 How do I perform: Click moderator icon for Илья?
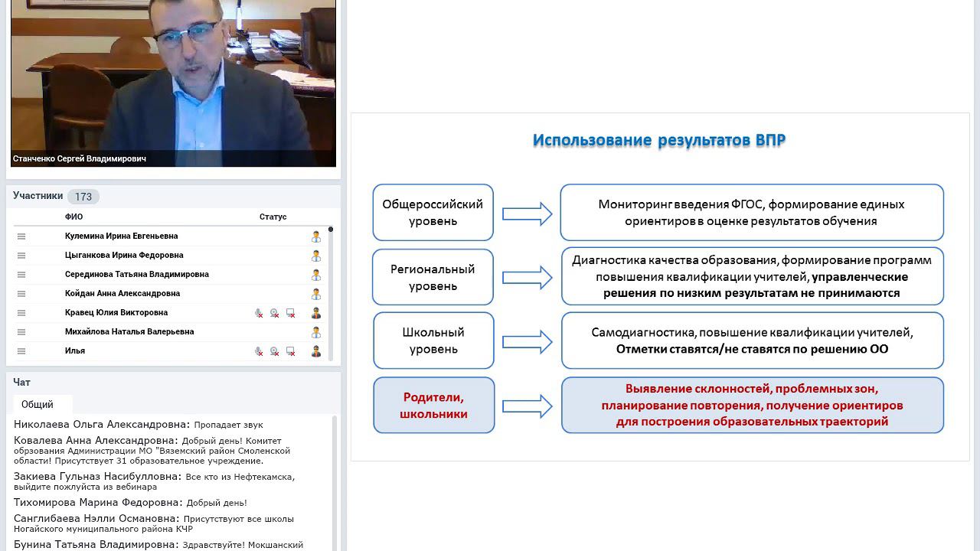pos(315,351)
